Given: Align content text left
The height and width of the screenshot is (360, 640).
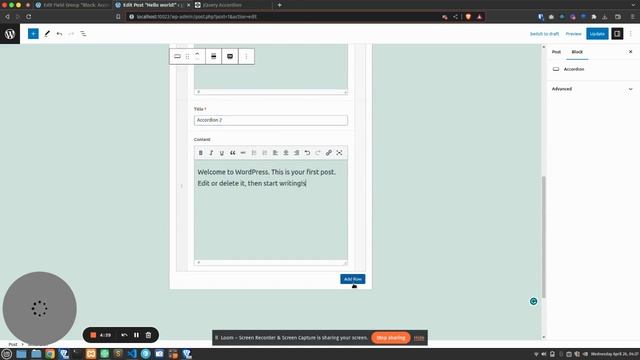Looking at the screenshot, I should point(275,153).
